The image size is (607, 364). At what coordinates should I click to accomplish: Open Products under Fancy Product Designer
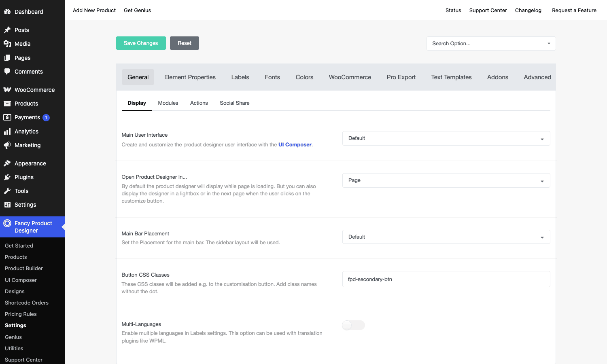click(x=16, y=257)
